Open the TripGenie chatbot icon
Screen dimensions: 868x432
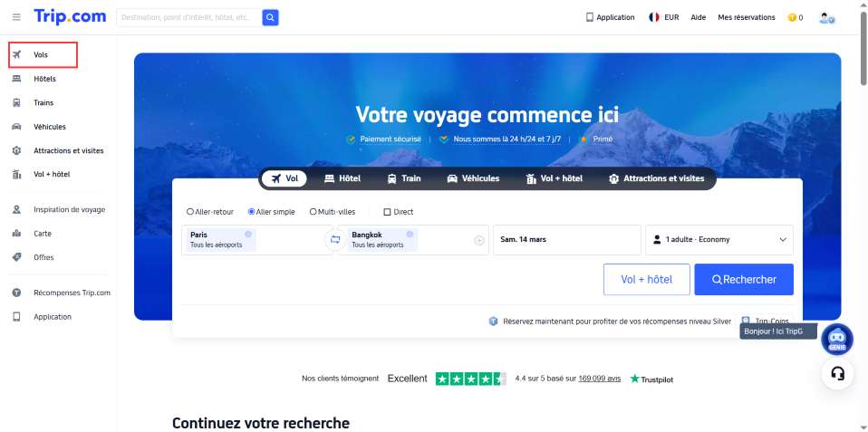click(x=837, y=339)
